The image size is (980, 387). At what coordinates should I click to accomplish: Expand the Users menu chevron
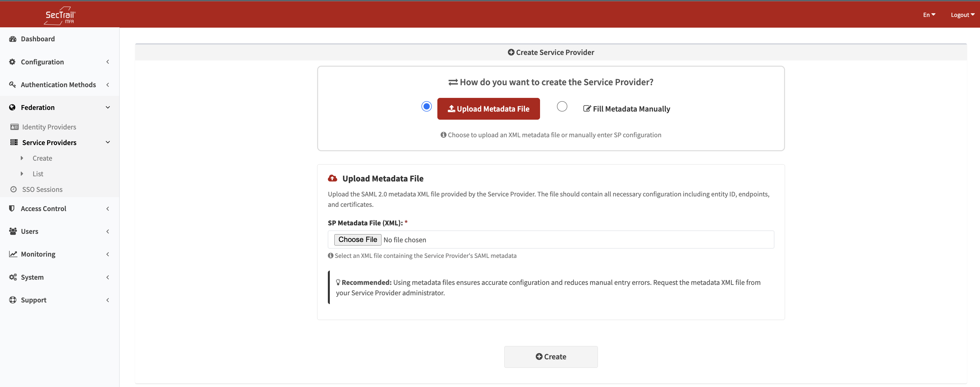pyautogui.click(x=108, y=231)
